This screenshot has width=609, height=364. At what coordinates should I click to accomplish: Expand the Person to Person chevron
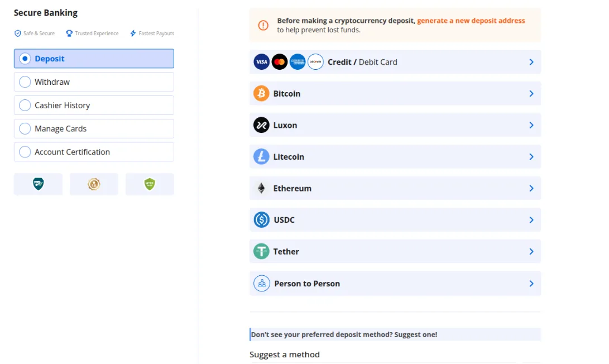531,284
